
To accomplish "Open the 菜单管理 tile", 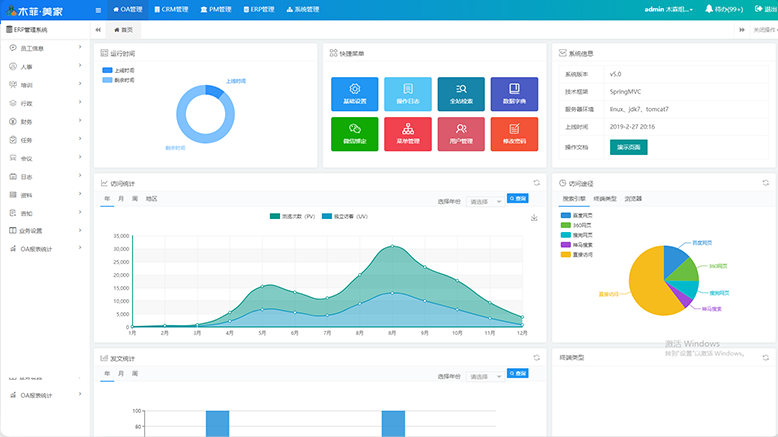I will 407,134.
